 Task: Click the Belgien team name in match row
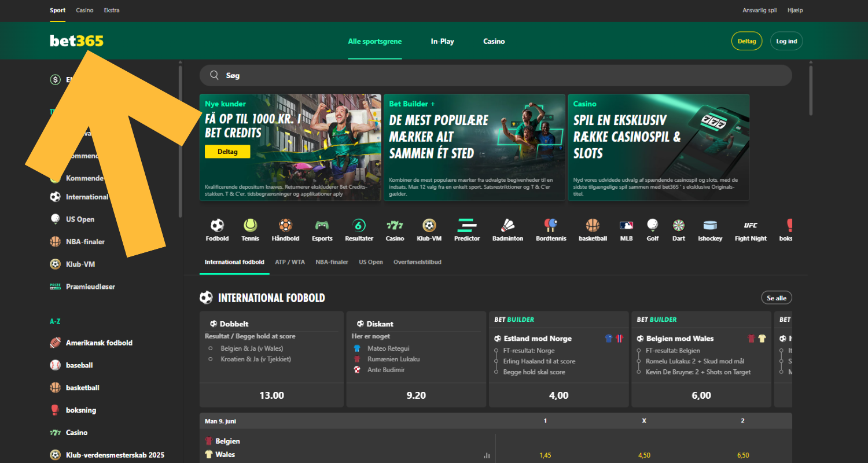pyautogui.click(x=227, y=441)
